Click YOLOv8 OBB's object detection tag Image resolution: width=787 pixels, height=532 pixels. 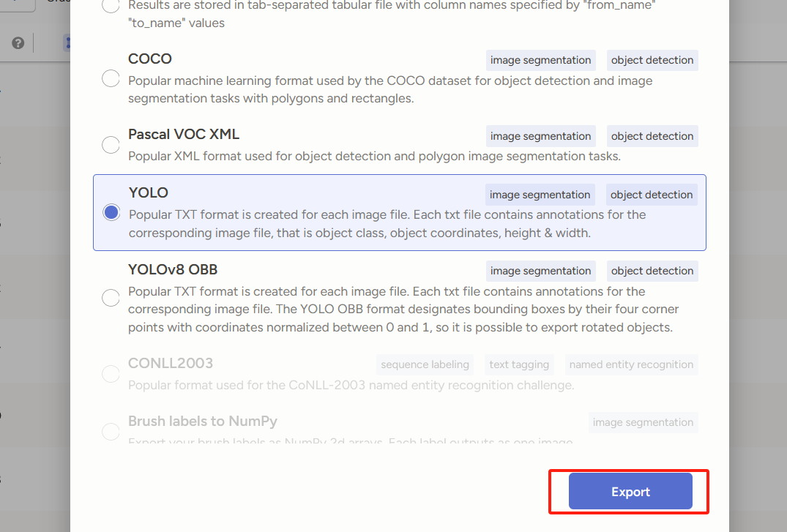(x=652, y=271)
